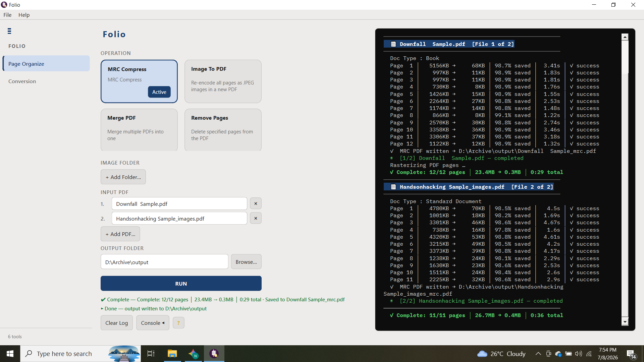Click the 'Doc Type : Book' line

(415, 58)
